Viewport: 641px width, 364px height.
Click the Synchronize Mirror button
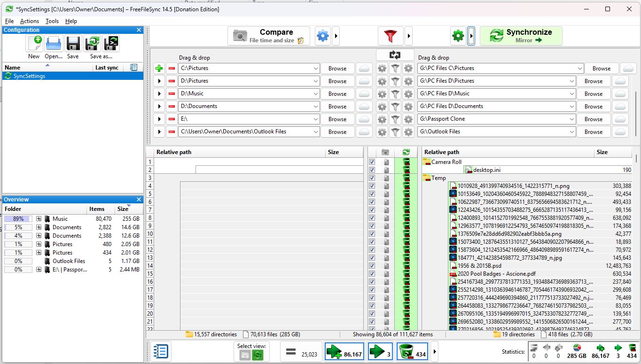[521, 36]
